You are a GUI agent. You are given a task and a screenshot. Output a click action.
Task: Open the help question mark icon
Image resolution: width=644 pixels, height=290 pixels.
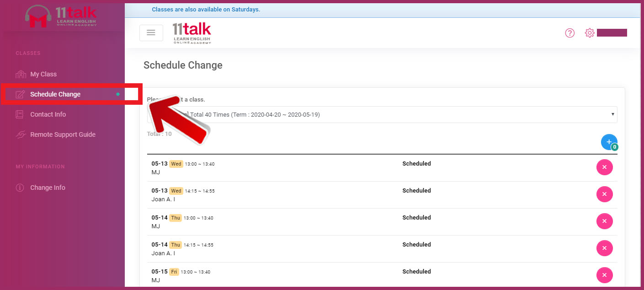point(569,33)
